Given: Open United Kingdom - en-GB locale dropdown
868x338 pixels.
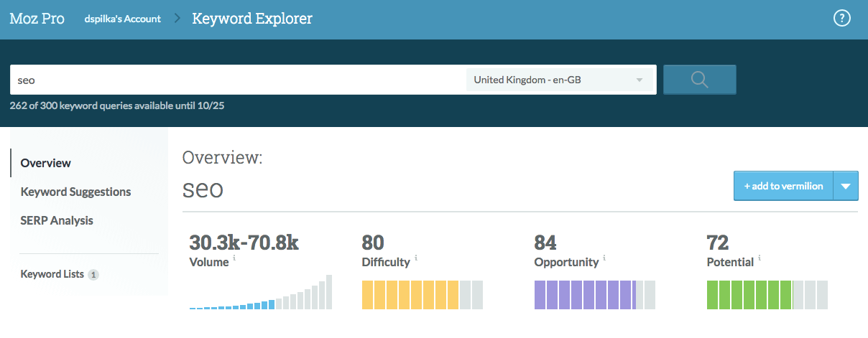Looking at the screenshot, I should coord(560,80).
